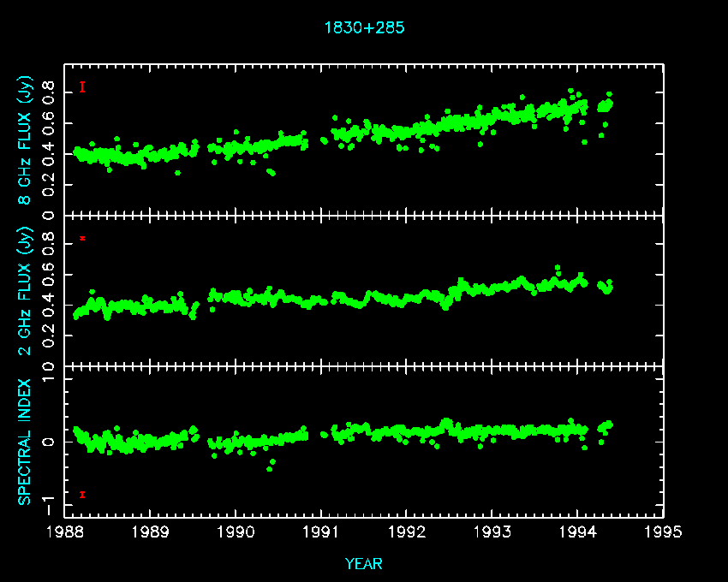Click lowest spectral index outlier point near mid-1990

point(269,468)
